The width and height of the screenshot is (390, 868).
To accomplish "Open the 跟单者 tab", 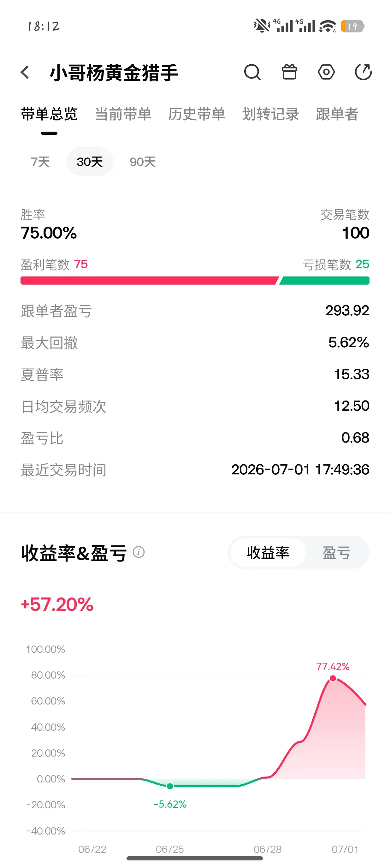I will click(337, 114).
